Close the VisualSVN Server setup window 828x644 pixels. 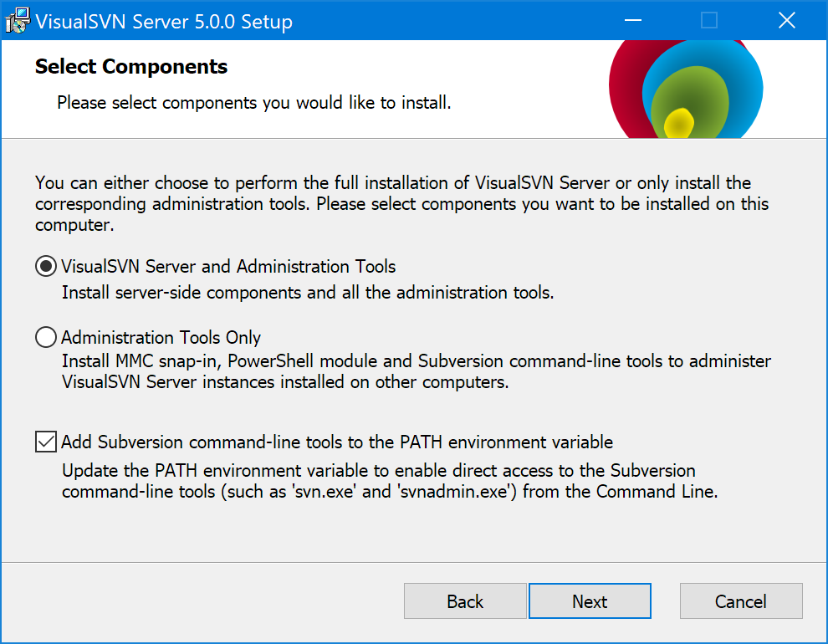tap(786, 21)
